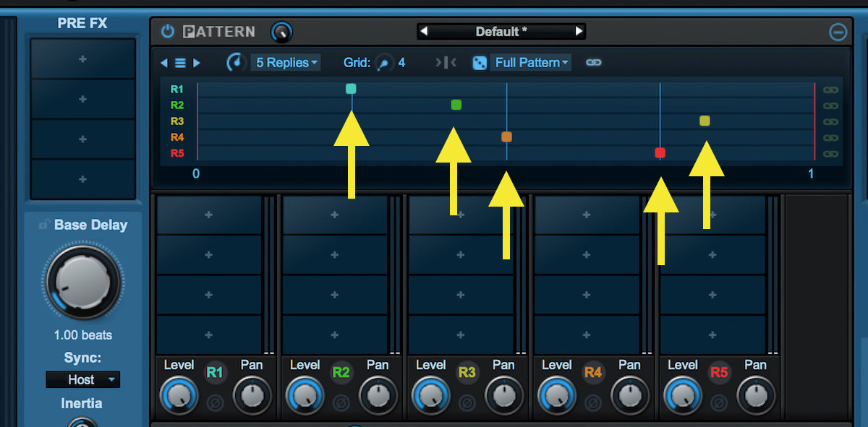Click the R1 channel Pan knob
This screenshot has height=427, width=868.
pyautogui.click(x=252, y=396)
